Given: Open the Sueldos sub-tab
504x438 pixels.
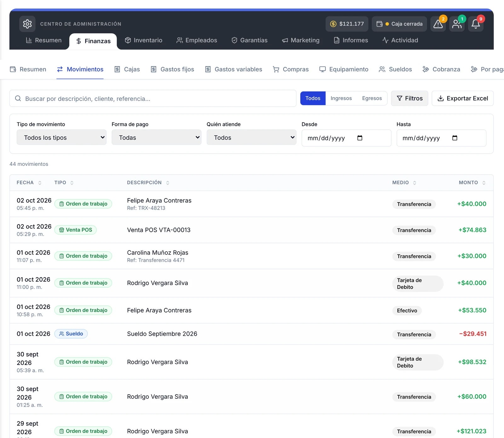Looking at the screenshot, I should pyautogui.click(x=395, y=69).
